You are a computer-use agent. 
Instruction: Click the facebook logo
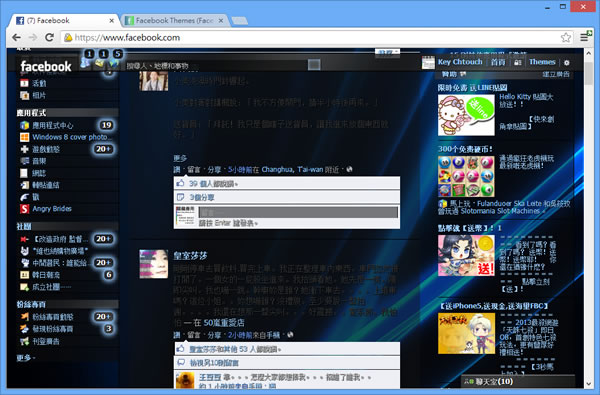pos(46,66)
